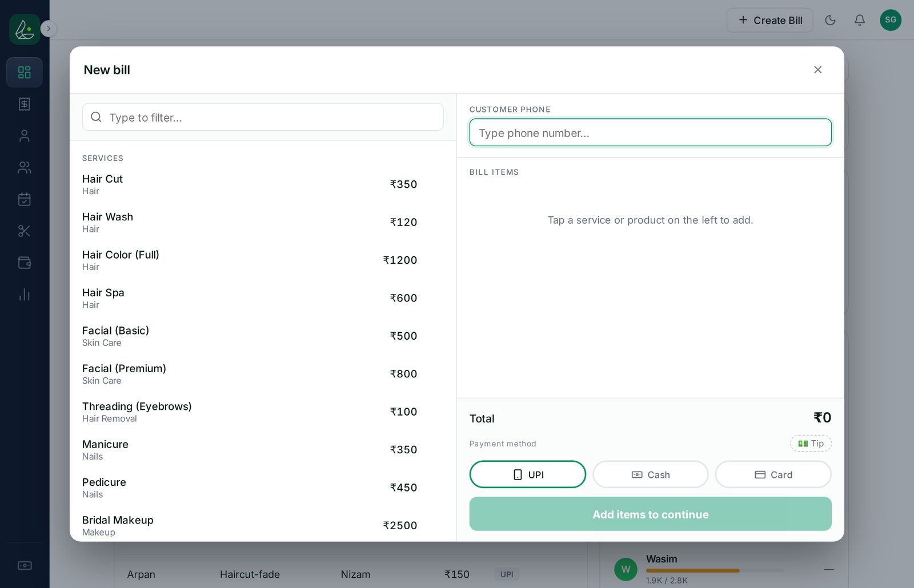Viewport: 914px width, 588px height.
Task: Focus the Type to filter search box
Action: pyautogui.click(x=263, y=117)
